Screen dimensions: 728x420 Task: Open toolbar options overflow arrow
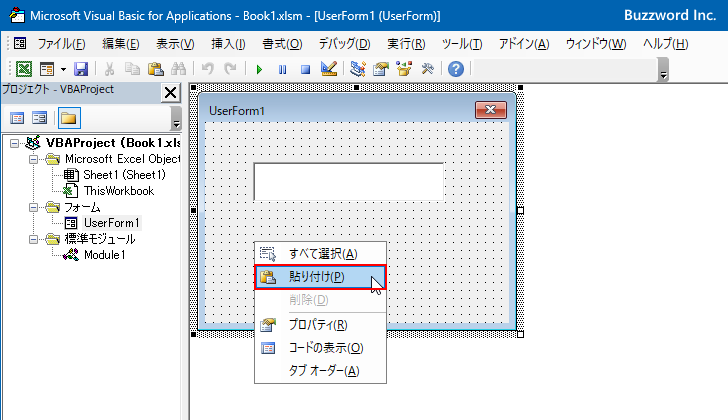663,70
